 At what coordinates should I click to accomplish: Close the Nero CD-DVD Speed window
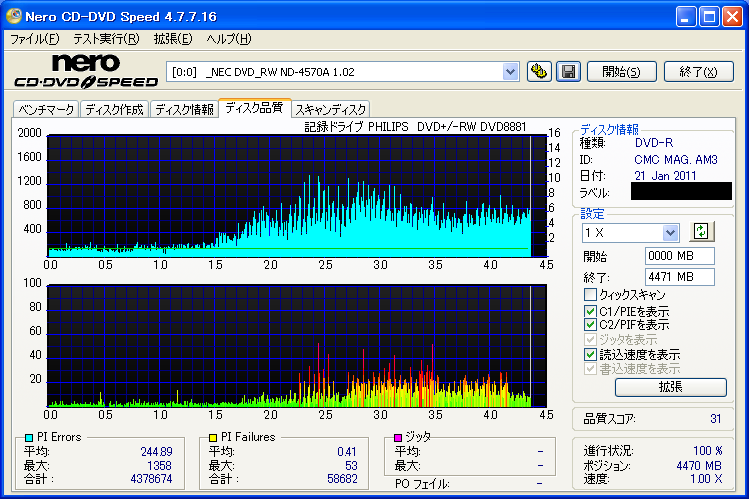pos(732,17)
